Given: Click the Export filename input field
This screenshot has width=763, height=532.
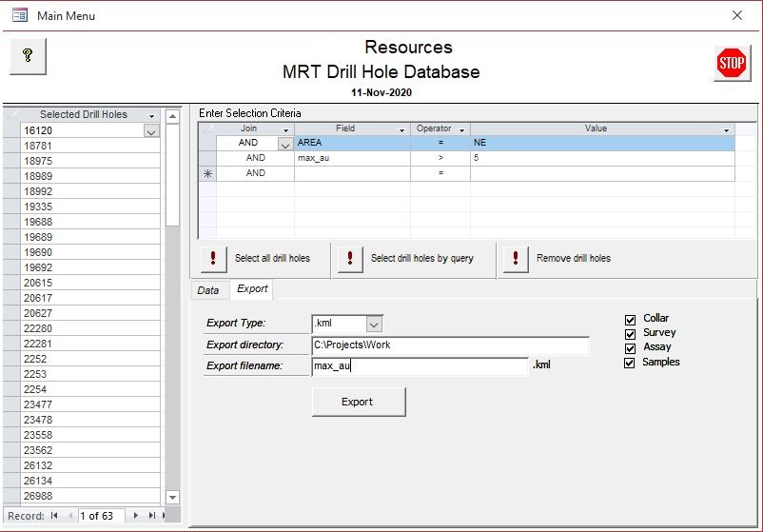Looking at the screenshot, I should pyautogui.click(x=420, y=366).
